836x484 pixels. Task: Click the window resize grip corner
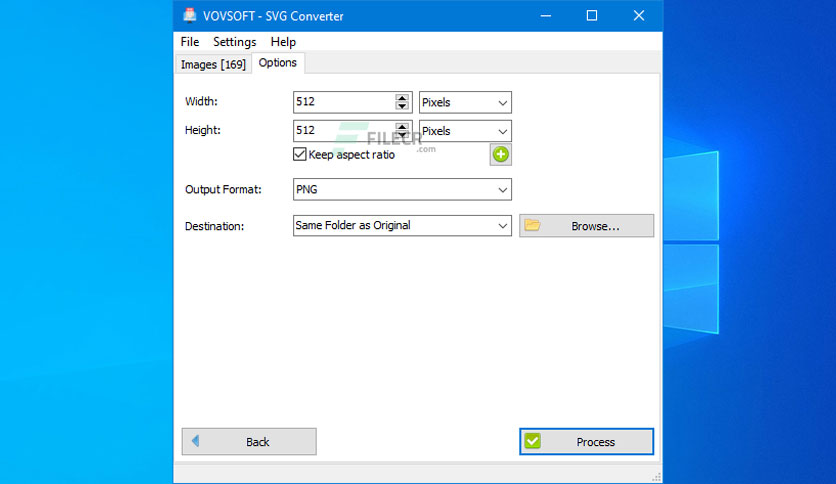click(657, 477)
